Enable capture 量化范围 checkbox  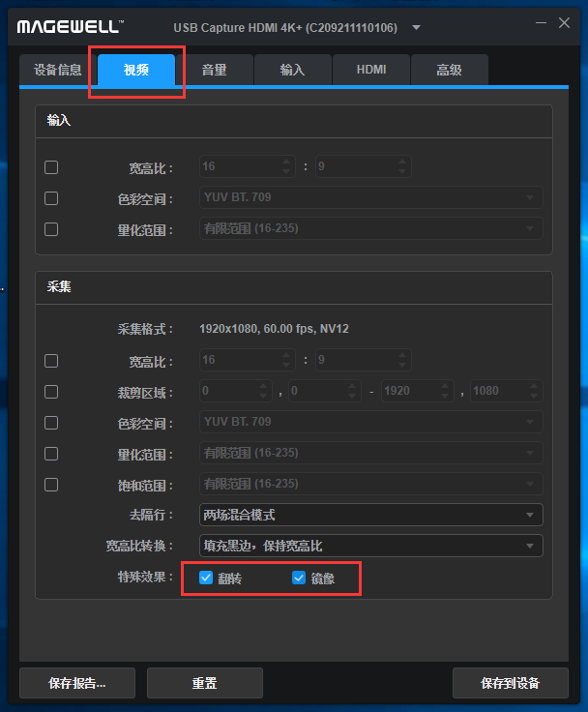click(x=51, y=453)
